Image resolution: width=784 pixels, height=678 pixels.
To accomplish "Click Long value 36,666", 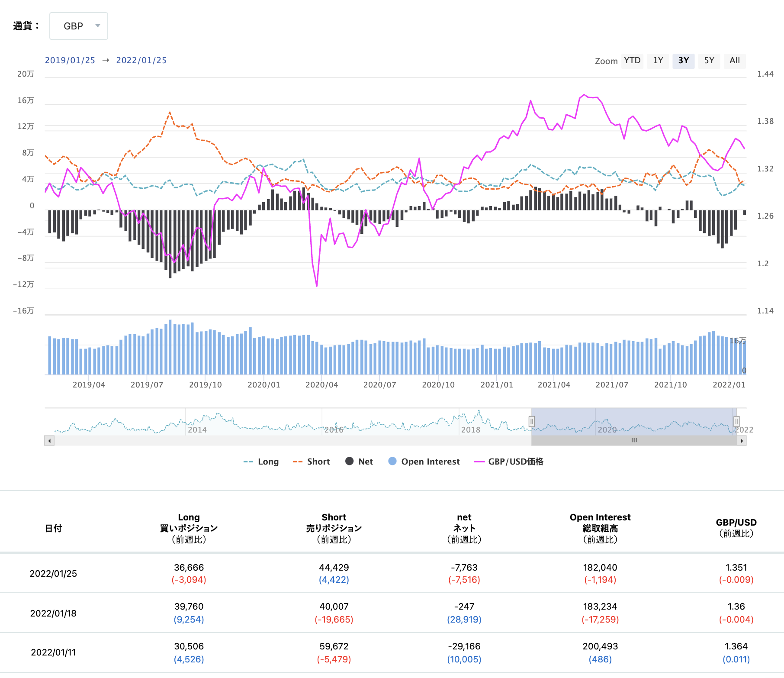I will click(189, 568).
